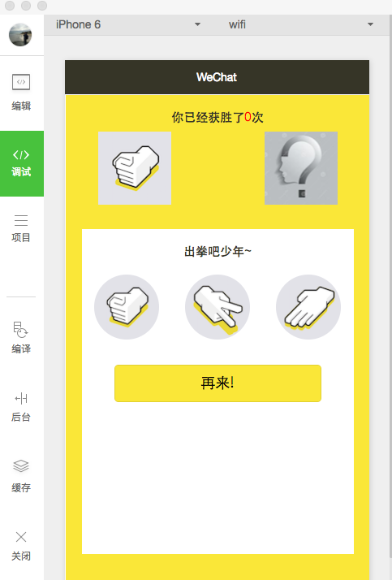
Task: Expand the iPhone 6 device dropdown
Action: 128,25
